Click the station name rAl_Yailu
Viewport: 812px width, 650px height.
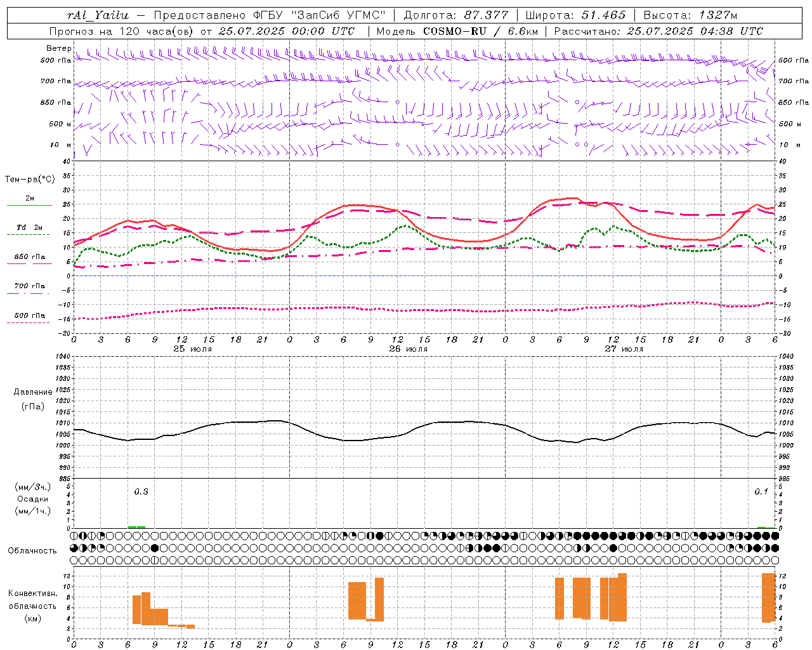(x=98, y=15)
